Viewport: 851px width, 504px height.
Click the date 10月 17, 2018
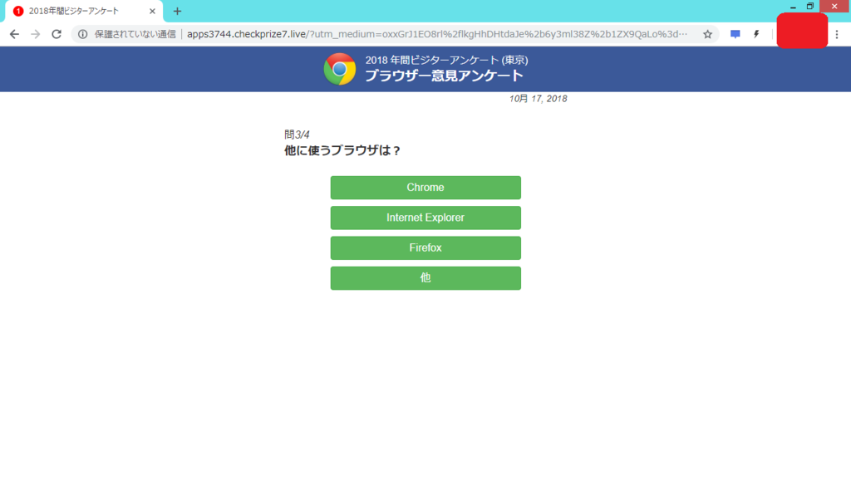[538, 99]
